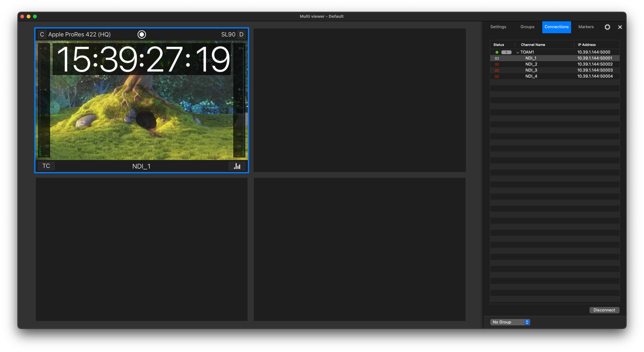Click the red status icon in NDI_3 row
This screenshot has width=644, height=352.
[x=497, y=70]
